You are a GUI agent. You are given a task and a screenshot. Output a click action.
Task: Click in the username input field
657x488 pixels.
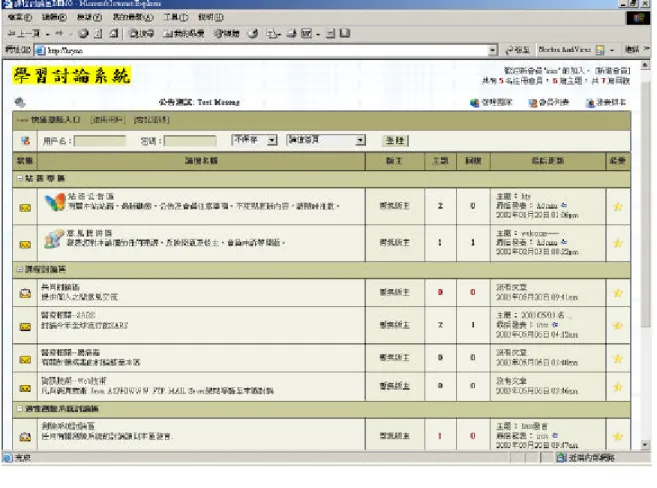100,141
